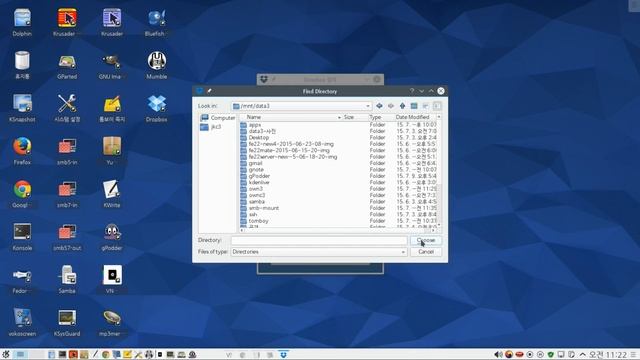Select Computer in the sidebar
This screenshot has height=360, width=640.
pos(218,118)
